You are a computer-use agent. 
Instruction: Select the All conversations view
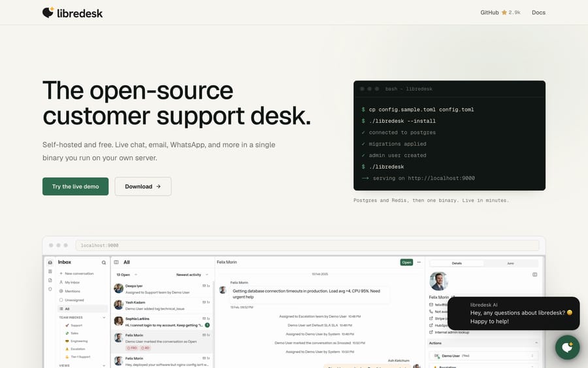[x=82, y=309]
